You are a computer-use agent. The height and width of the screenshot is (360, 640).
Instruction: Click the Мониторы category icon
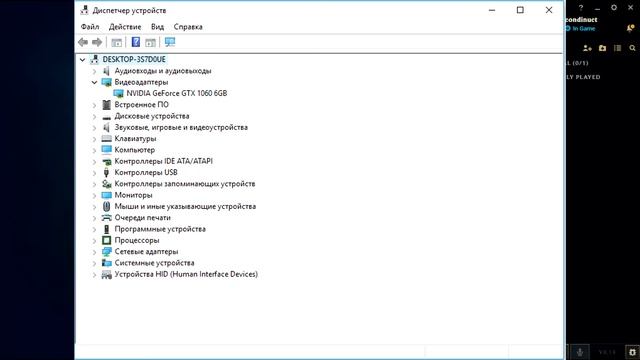tap(107, 195)
